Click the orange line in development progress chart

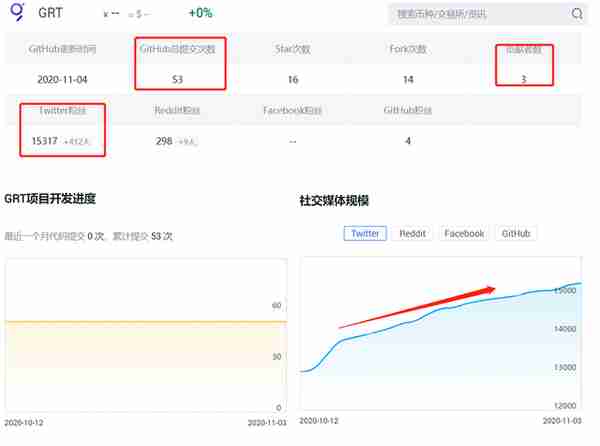pos(145,322)
